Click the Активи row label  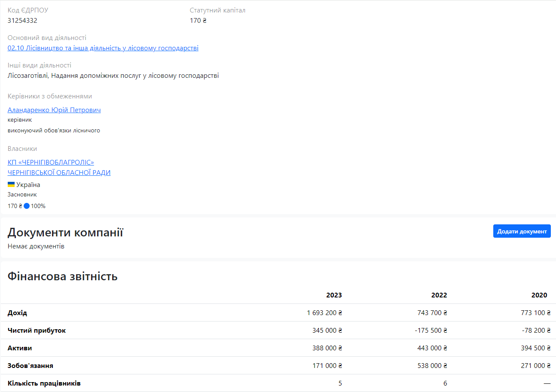click(20, 348)
